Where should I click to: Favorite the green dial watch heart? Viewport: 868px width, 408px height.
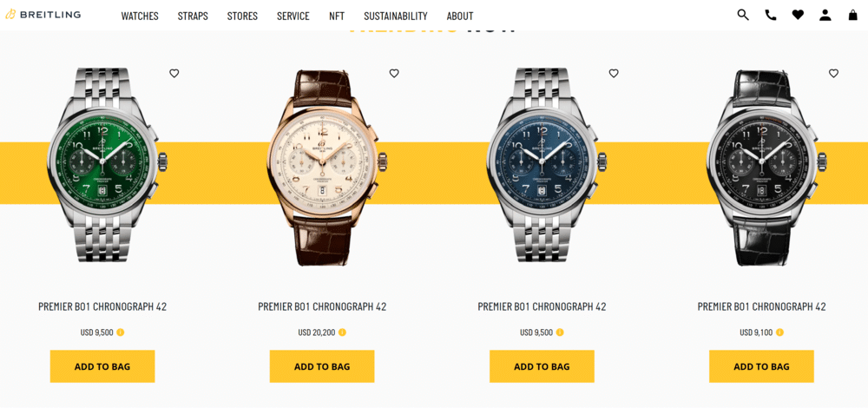(174, 73)
